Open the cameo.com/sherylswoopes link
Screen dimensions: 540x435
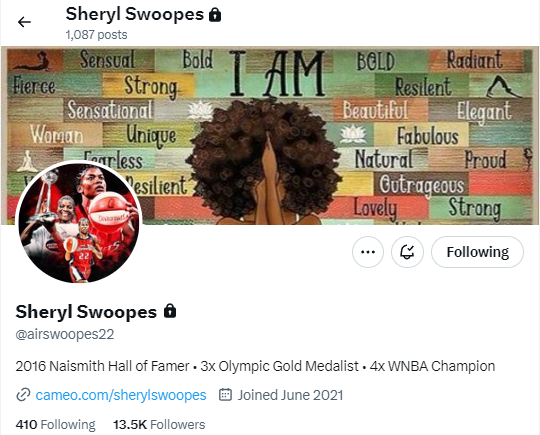[x=121, y=395]
